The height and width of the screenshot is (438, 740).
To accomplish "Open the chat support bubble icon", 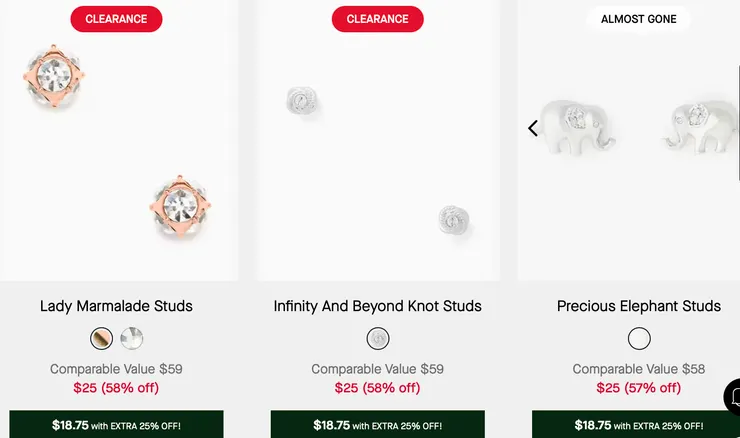I will click(734, 396).
